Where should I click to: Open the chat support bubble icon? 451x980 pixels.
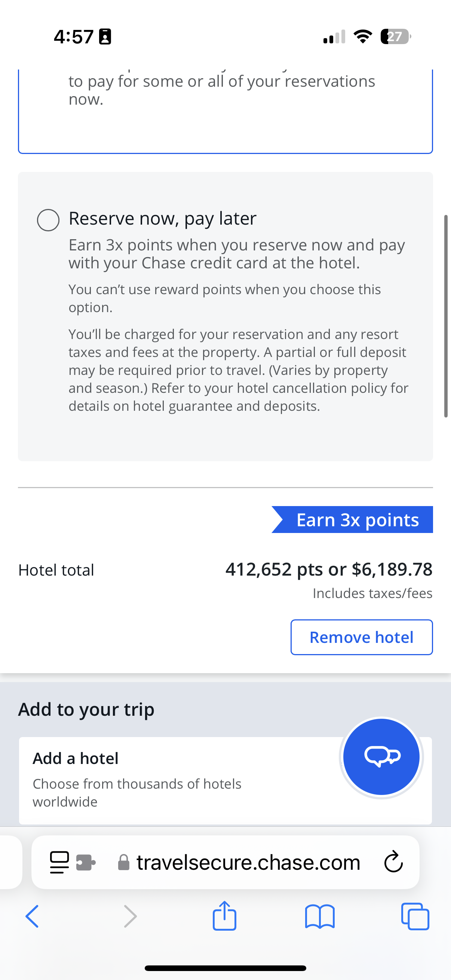point(381,756)
